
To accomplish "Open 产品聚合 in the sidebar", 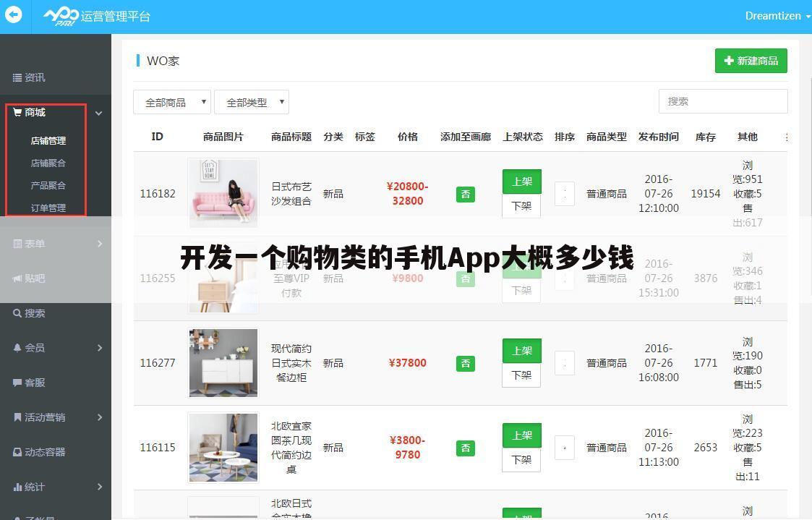I will click(x=48, y=185).
